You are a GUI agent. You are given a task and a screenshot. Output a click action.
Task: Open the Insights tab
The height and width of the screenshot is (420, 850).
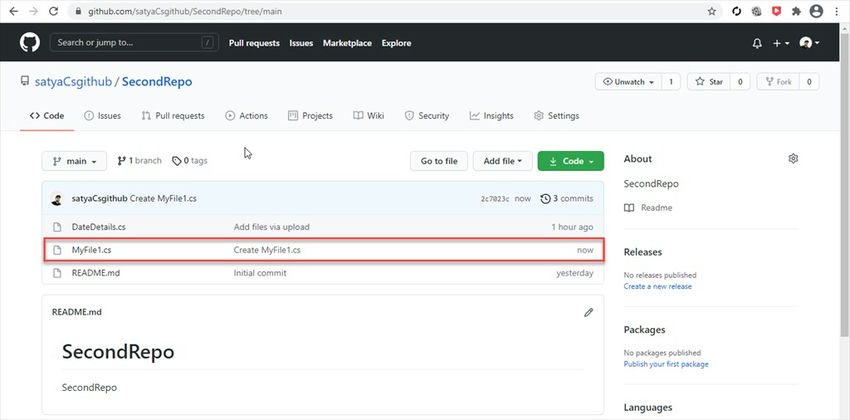point(491,116)
